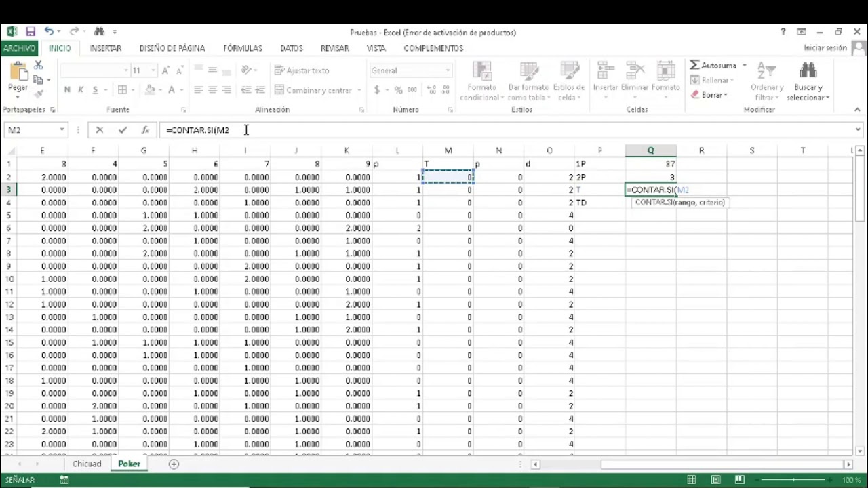The width and height of the screenshot is (868, 488).
Task: Click the macro record icon in status bar
Action: coord(64,480)
